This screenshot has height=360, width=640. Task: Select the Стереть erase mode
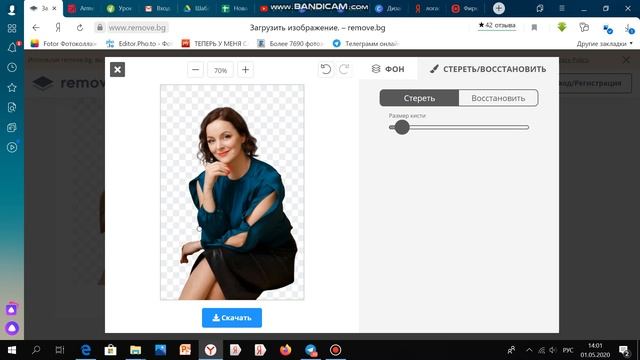[419, 98]
